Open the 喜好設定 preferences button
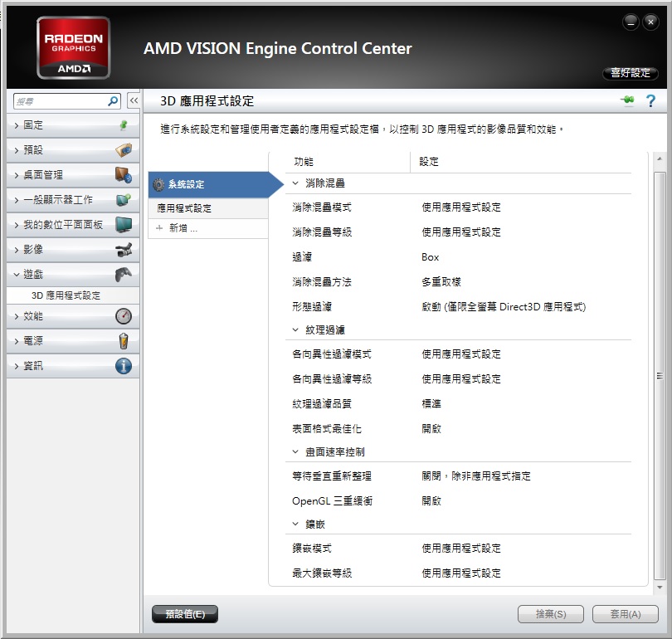 pos(630,73)
